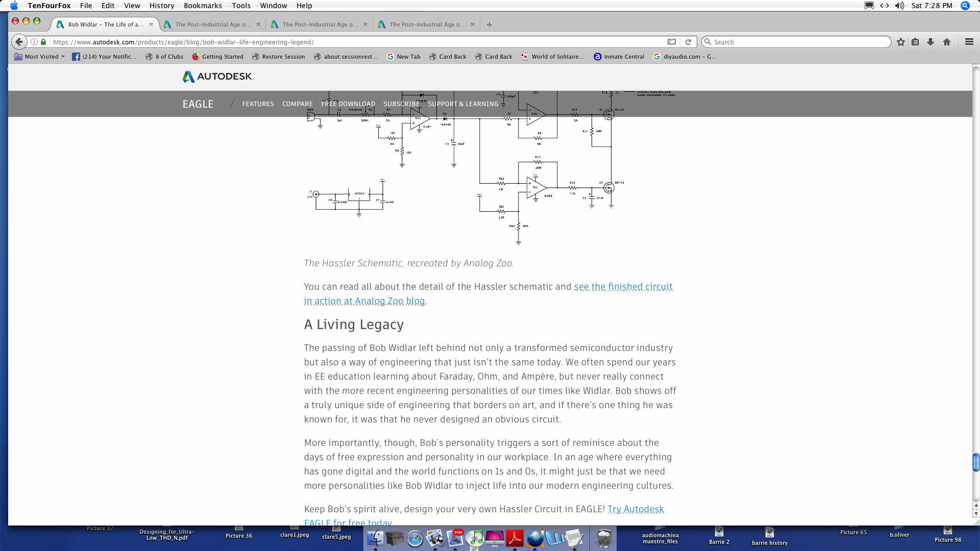Open the Downloads arrow panel
The height and width of the screenshot is (551, 980).
point(930,42)
